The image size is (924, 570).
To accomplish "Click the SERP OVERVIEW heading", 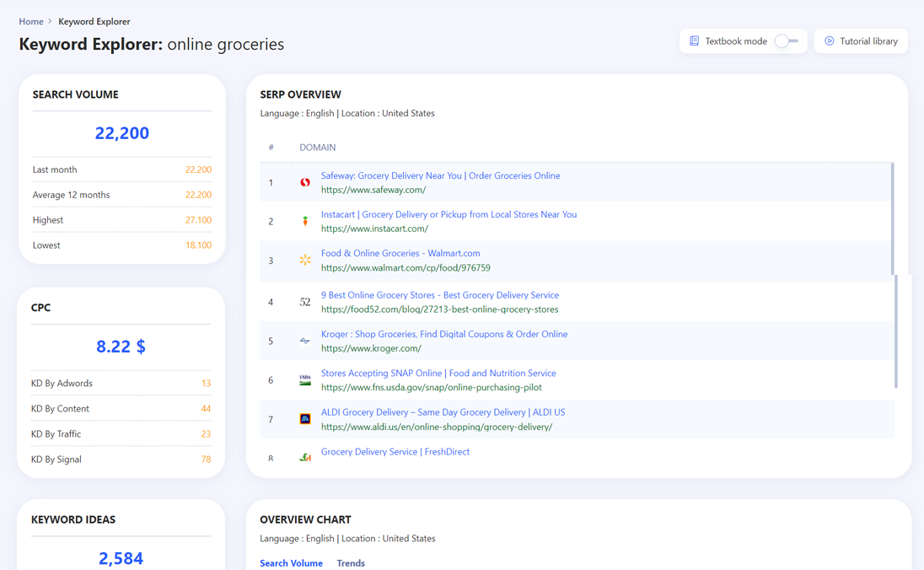I will pyautogui.click(x=300, y=94).
